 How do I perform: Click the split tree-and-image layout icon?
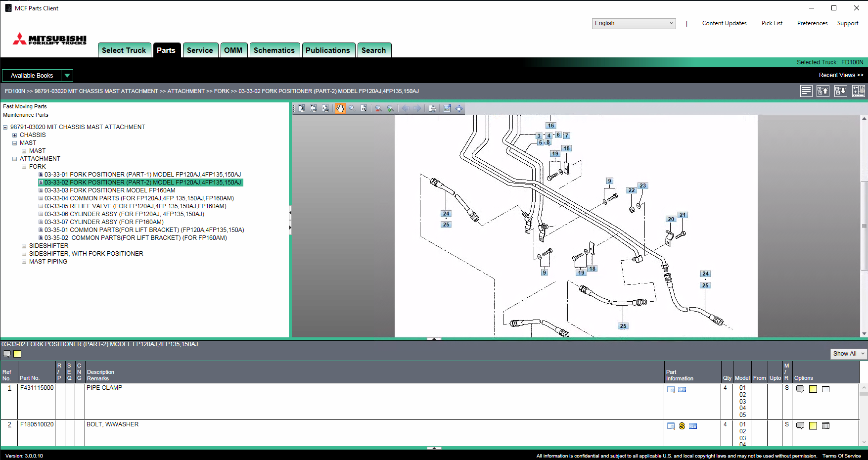(859, 91)
